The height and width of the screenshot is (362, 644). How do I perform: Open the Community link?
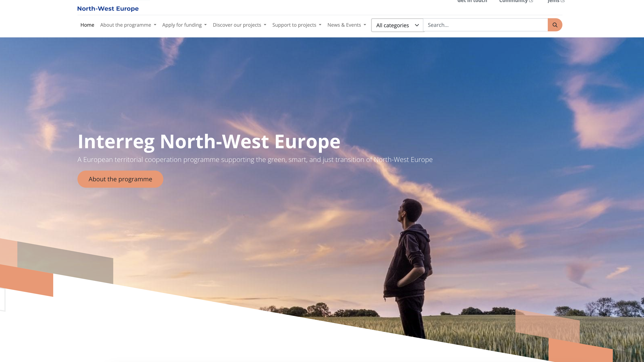[x=513, y=1]
